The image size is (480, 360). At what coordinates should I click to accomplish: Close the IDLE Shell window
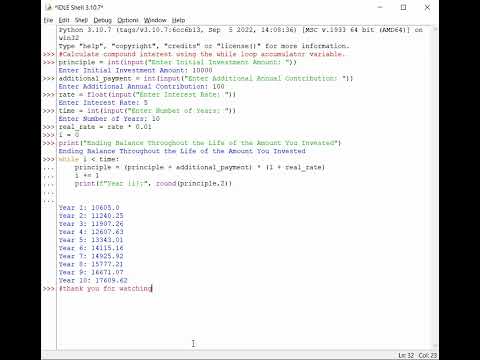(427, 7)
